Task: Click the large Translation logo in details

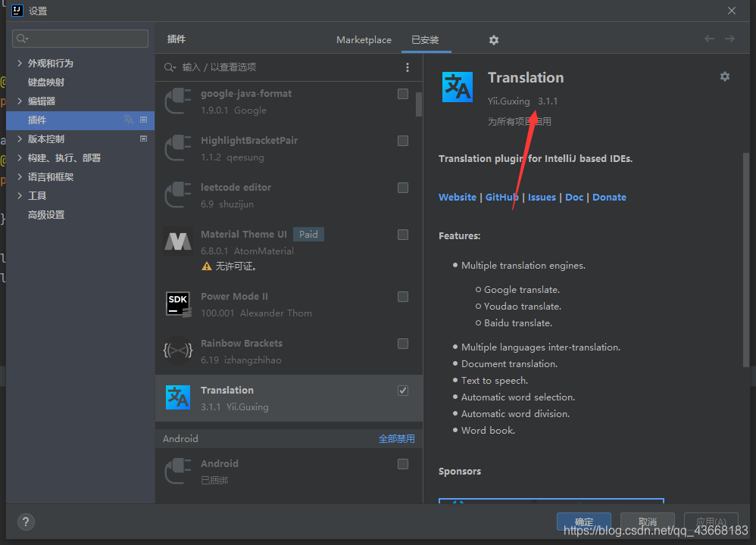Action: pyautogui.click(x=457, y=87)
